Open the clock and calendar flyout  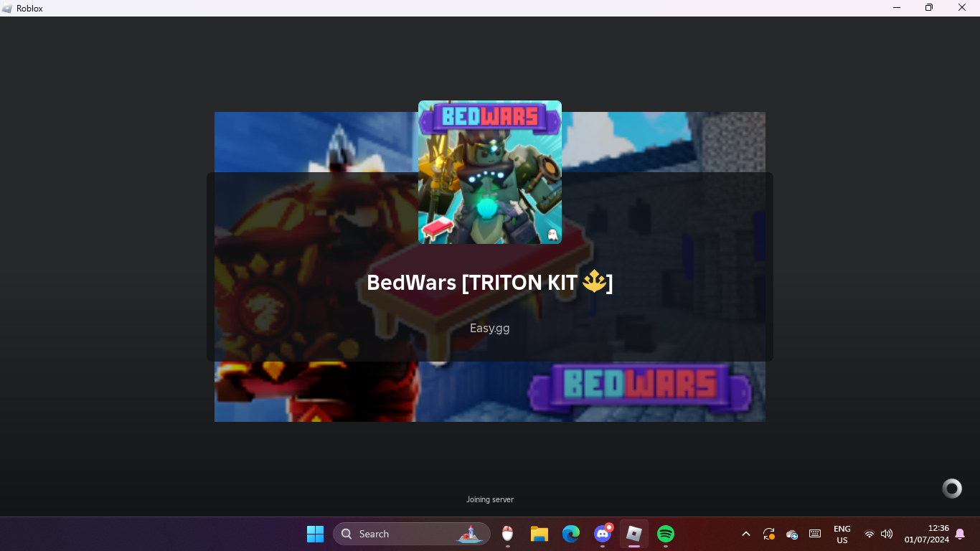(927, 534)
